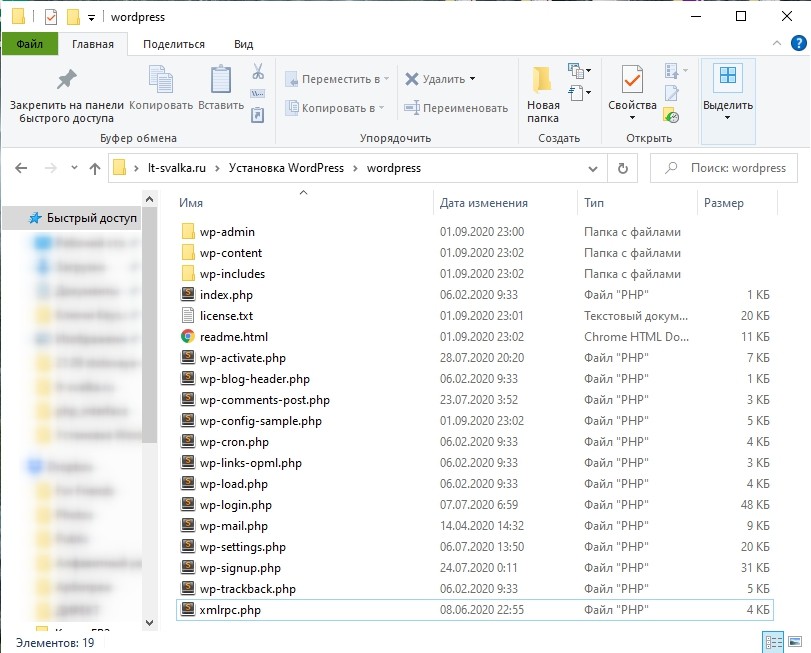Screen dimensions: 811x653
Task: Select the readme.html file
Action: [x=475, y=337]
